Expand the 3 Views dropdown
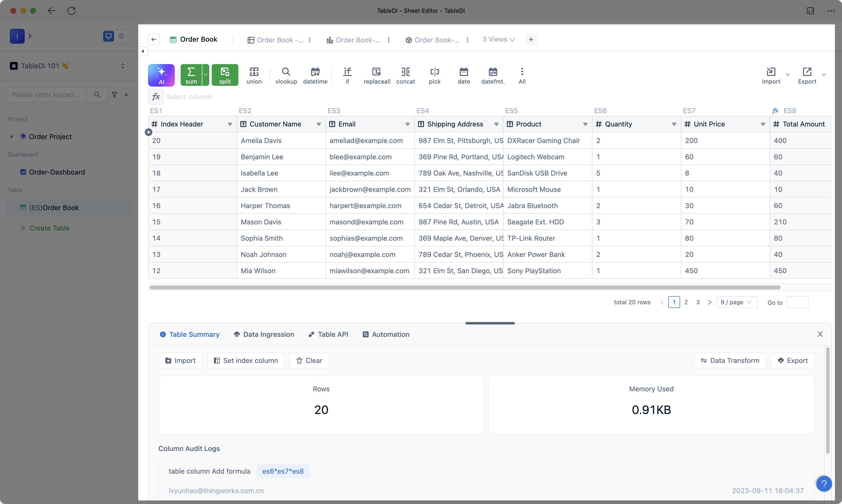The image size is (842, 504). (498, 39)
